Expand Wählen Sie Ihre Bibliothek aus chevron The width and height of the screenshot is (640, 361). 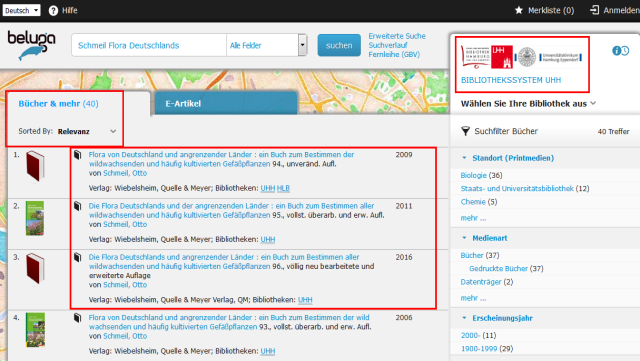click(x=593, y=103)
